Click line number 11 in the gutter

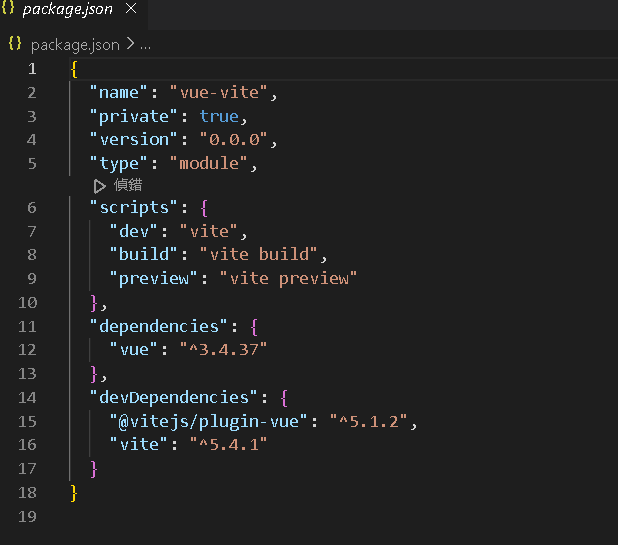coord(28,327)
